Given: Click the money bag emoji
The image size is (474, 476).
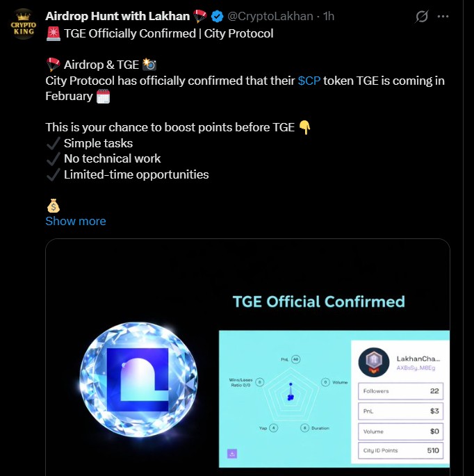Looking at the screenshot, I should [x=54, y=205].
